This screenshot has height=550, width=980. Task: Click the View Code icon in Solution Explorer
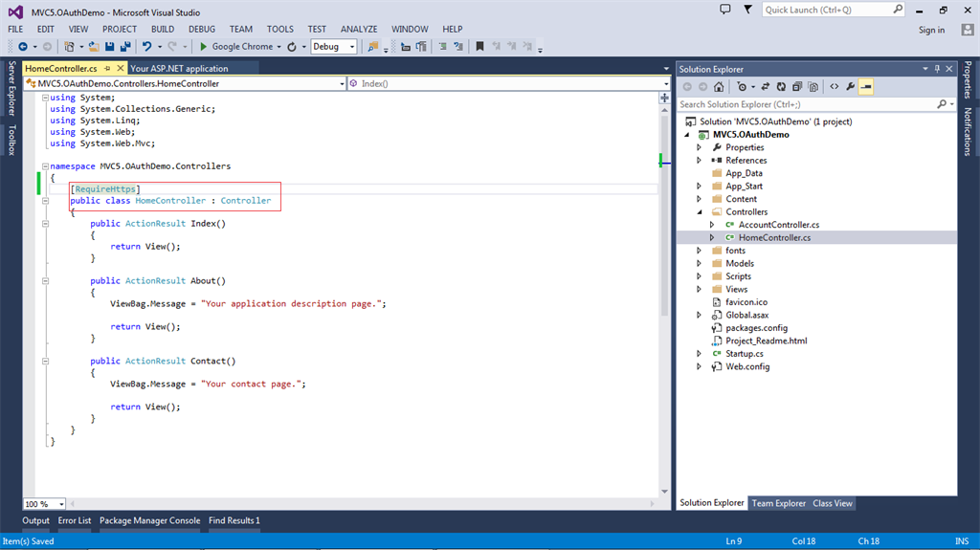[834, 86]
